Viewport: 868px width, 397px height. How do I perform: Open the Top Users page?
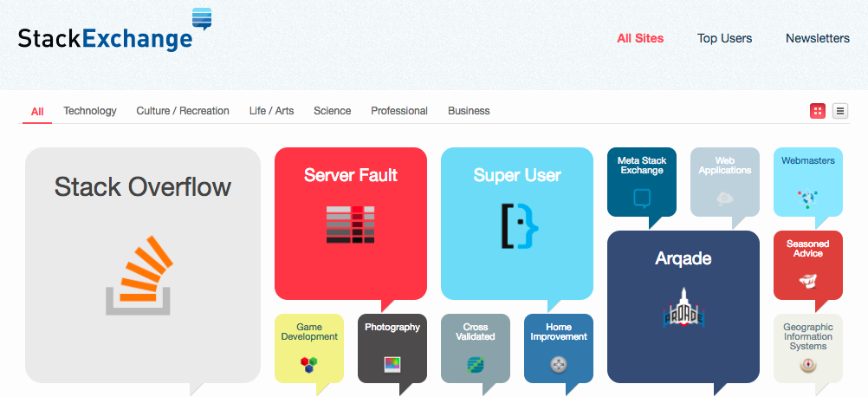coord(724,38)
